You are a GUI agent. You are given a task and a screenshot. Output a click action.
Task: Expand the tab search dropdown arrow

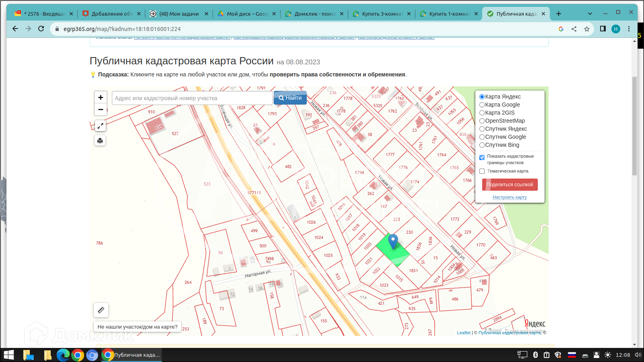click(x=590, y=14)
